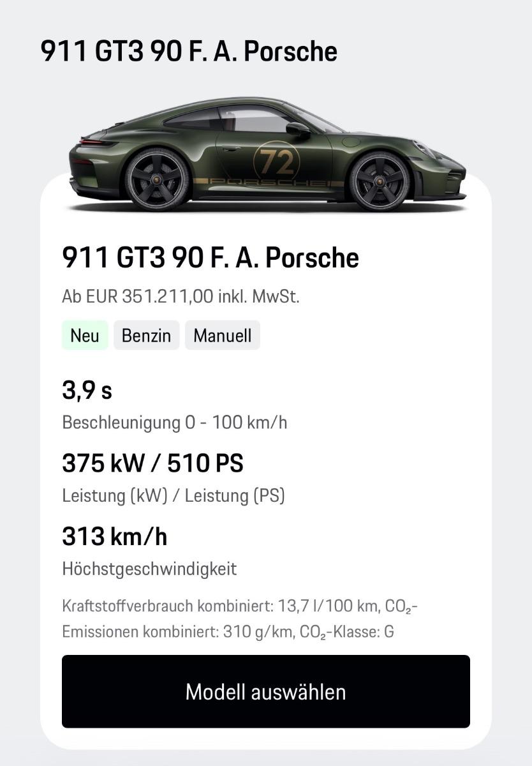The height and width of the screenshot is (766, 532).
Task: Tap the gold PORSCHE side stripe lettering
Action: point(268,182)
